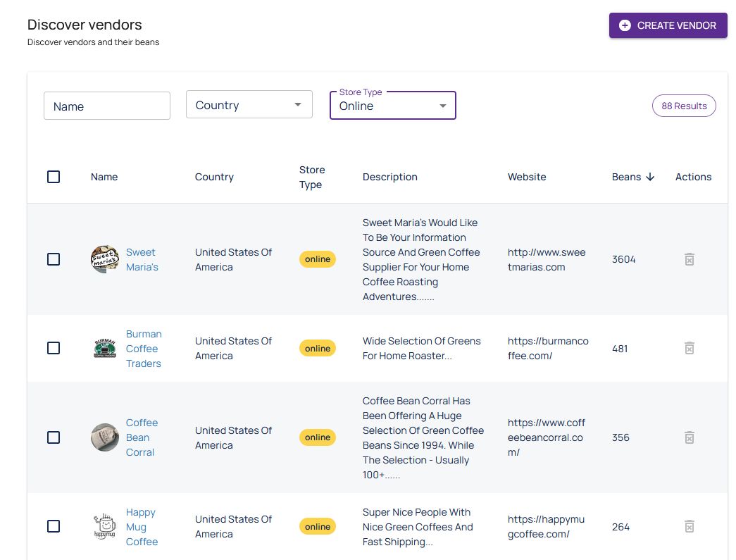Click delete icon for Happy Mug Coffee
The height and width of the screenshot is (560, 736).
tap(690, 526)
